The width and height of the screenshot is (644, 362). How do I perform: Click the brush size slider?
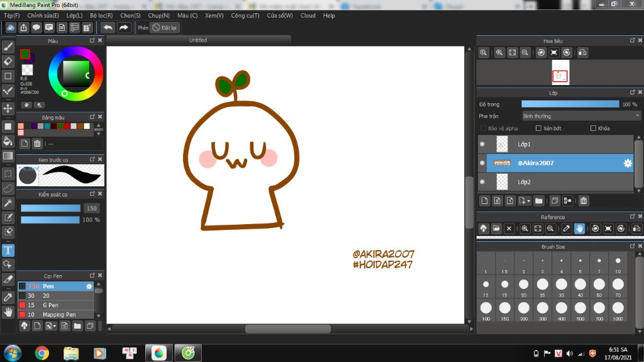(50, 208)
